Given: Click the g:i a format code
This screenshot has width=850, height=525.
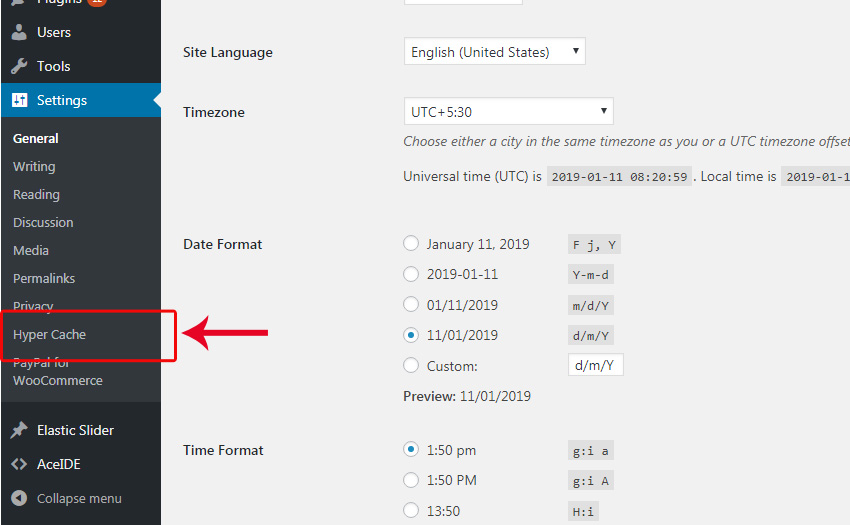Looking at the screenshot, I should [x=591, y=451].
